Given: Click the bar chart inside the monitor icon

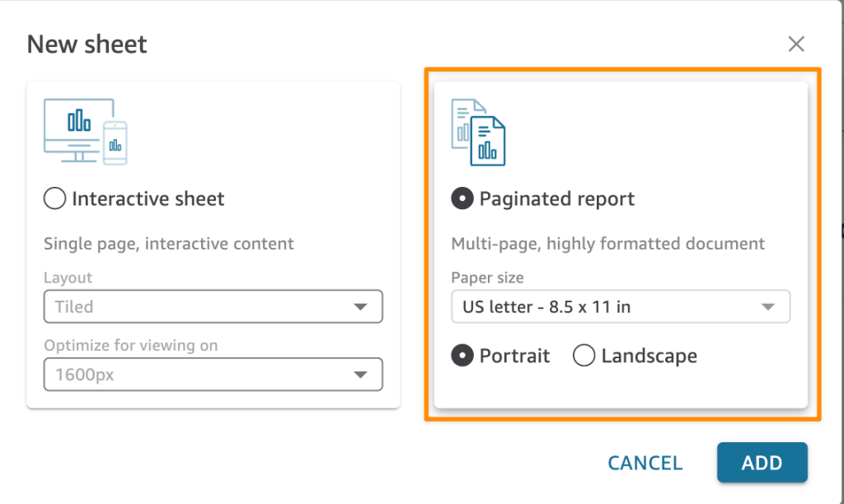Looking at the screenshot, I should tap(81, 122).
